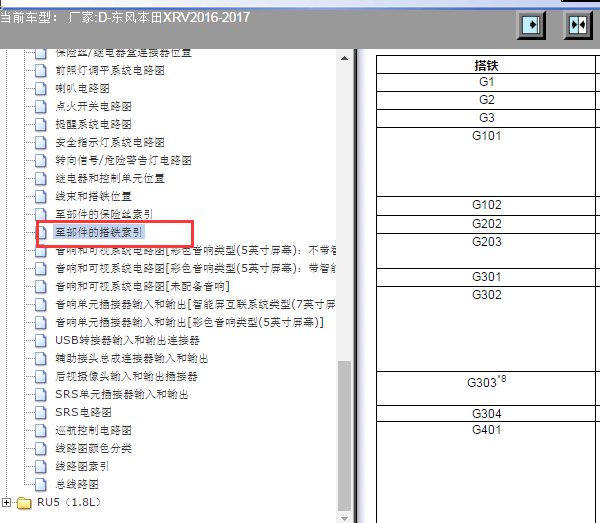
Task: Open 喇叭电路图 entry
Action: tap(83, 88)
